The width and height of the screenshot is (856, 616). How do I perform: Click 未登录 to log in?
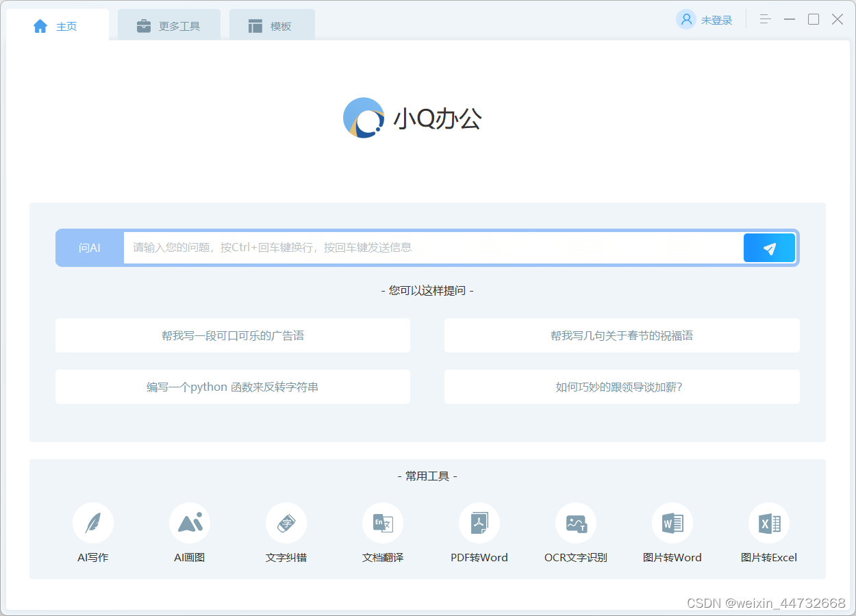point(716,20)
